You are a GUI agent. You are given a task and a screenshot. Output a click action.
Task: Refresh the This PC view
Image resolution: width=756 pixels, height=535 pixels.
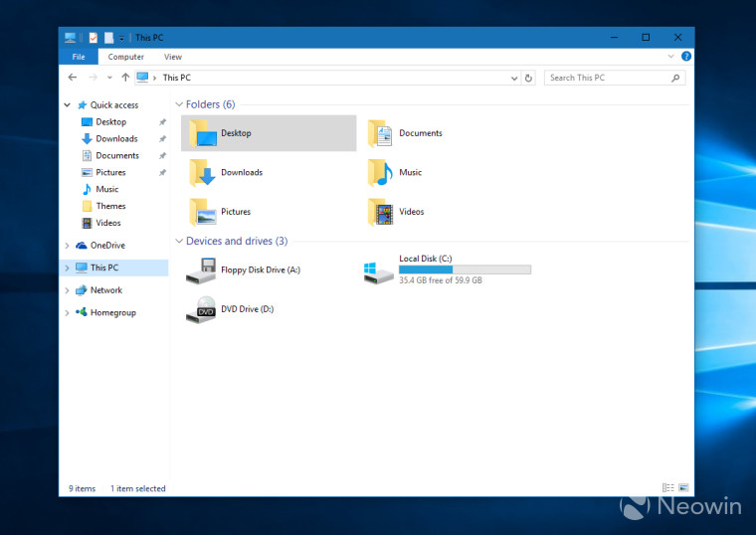coord(528,79)
